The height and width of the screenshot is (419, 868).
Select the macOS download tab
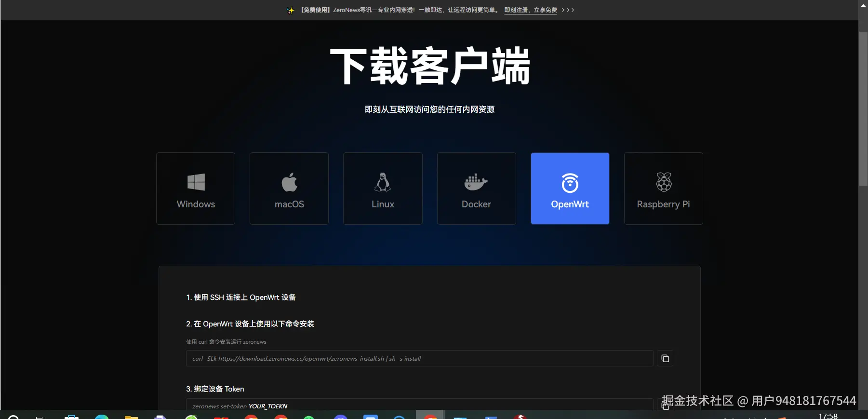click(289, 189)
